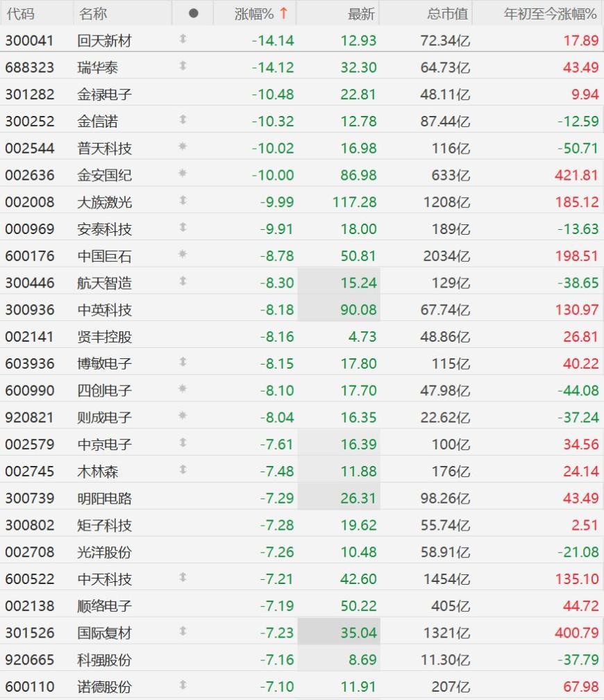Click the up-down marker icon in the 博敏电子 row
604x700 pixels.
click(183, 362)
